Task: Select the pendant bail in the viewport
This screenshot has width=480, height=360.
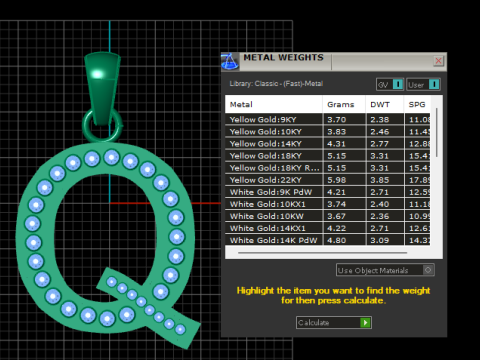Action: [102, 87]
